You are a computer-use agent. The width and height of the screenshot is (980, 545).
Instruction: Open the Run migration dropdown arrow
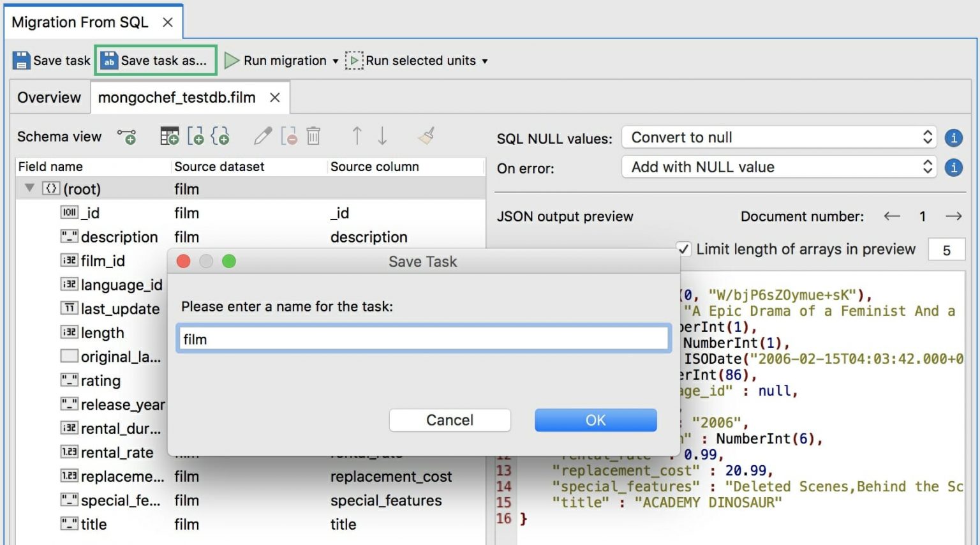pos(336,61)
